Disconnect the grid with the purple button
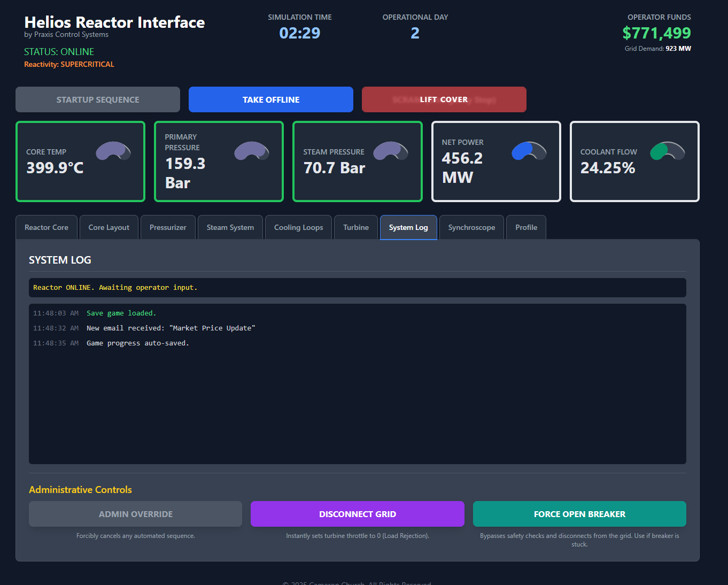The width and height of the screenshot is (728, 585). click(358, 514)
